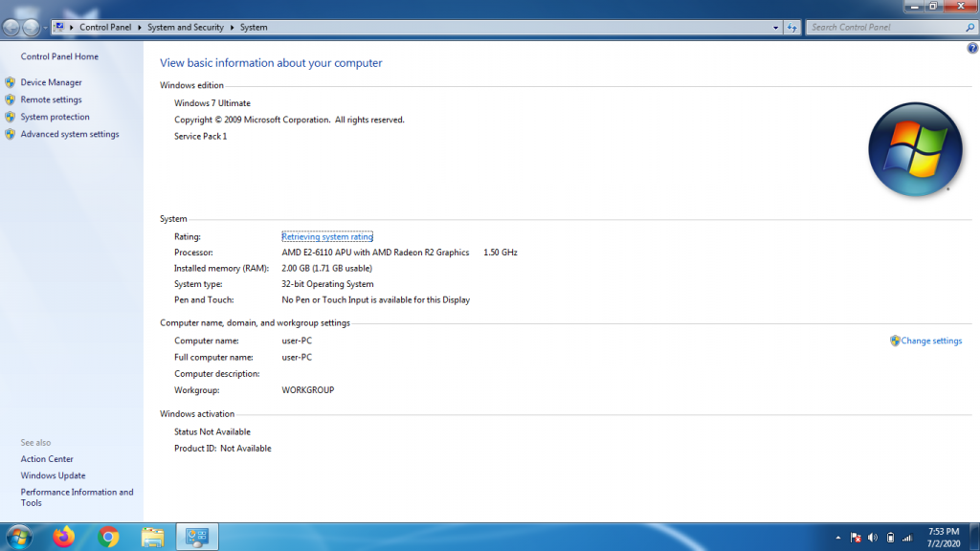Select 2.00 GB installed memory value

pos(327,268)
